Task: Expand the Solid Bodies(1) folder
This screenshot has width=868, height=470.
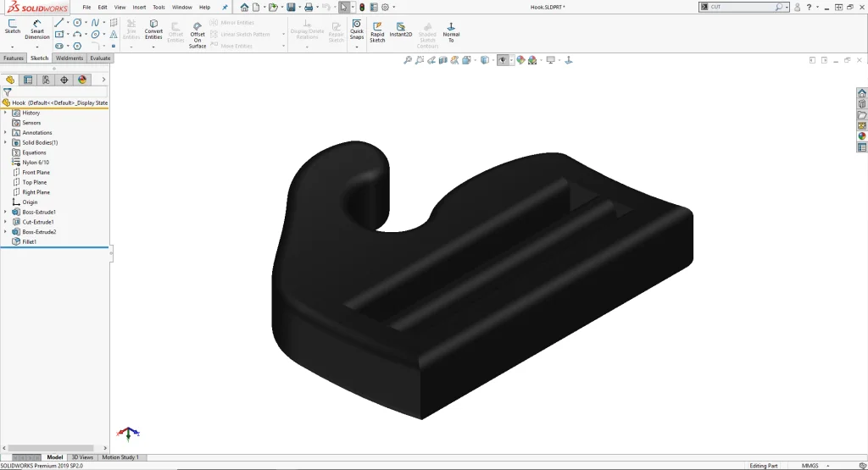Action: (5, 142)
